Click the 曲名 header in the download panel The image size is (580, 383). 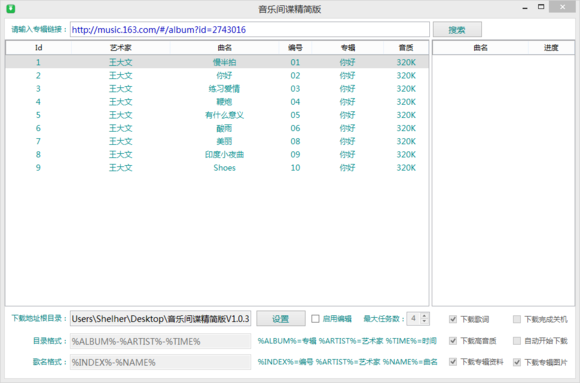[480, 47]
